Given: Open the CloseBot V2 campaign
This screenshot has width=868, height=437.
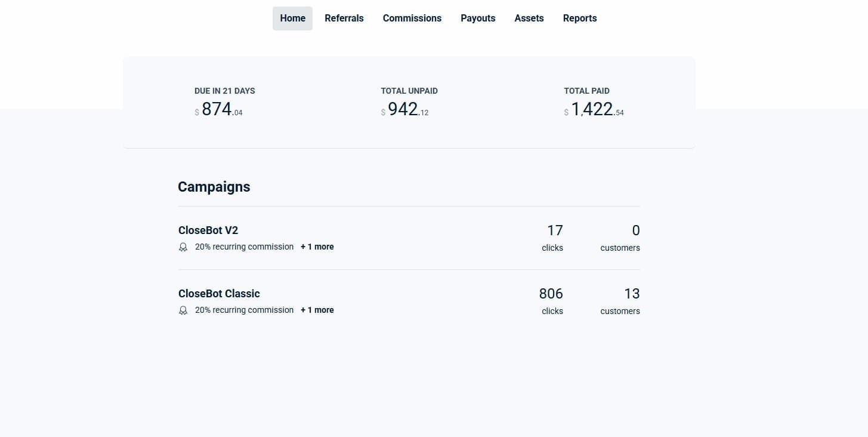Looking at the screenshot, I should pyautogui.click(x=208, y=230).
